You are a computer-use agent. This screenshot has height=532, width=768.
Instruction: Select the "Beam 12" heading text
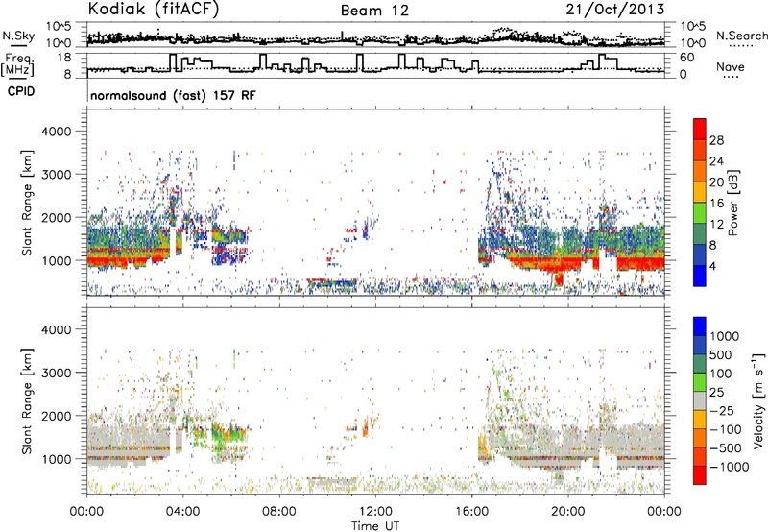pos(374,11)
